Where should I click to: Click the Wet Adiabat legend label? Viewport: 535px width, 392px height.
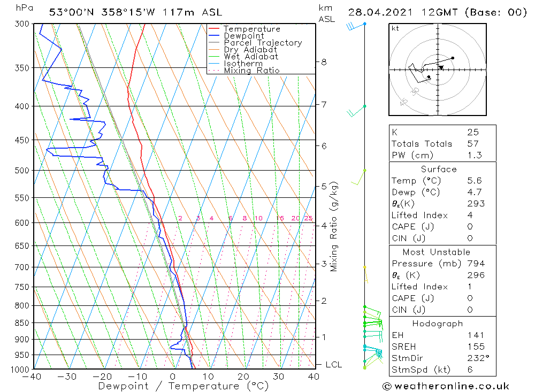251,57
